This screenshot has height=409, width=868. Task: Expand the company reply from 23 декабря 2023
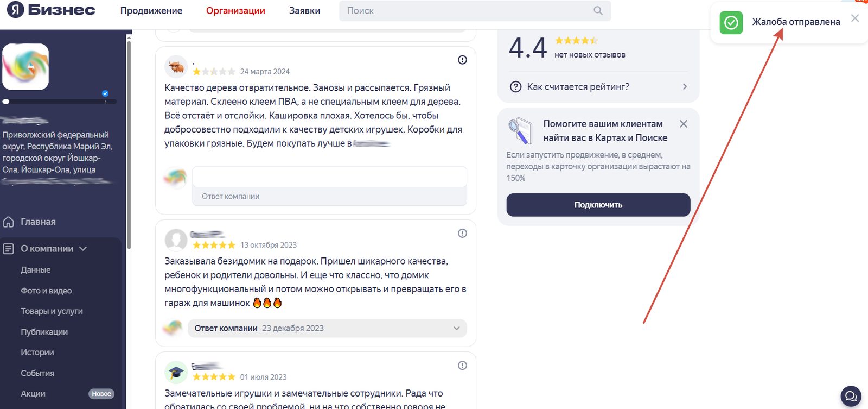457,328
